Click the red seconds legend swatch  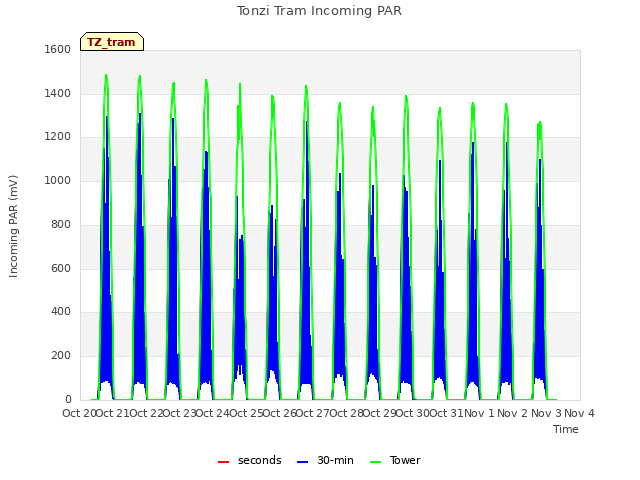[x=223, y=462]
